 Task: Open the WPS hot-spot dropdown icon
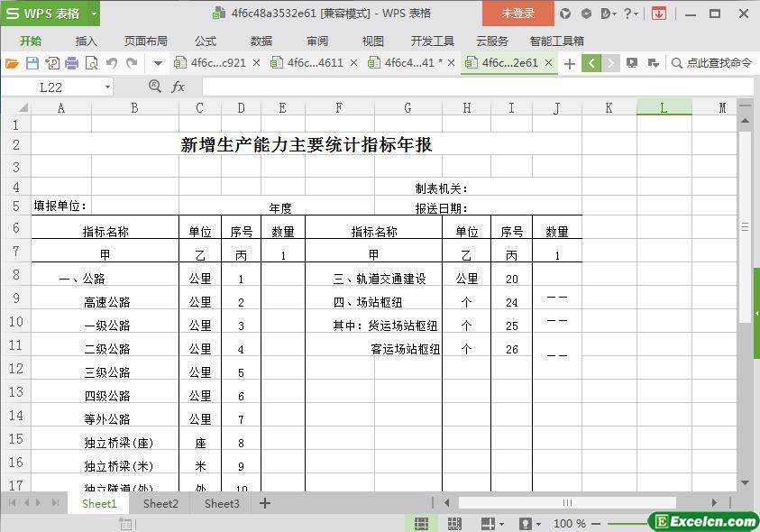point(609,14)
